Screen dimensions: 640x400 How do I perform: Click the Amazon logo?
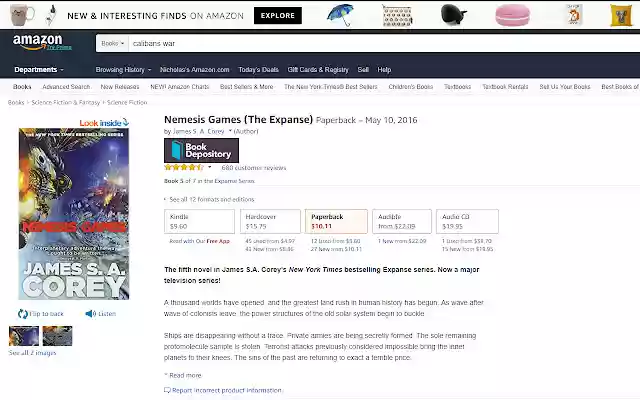point(38,42)
